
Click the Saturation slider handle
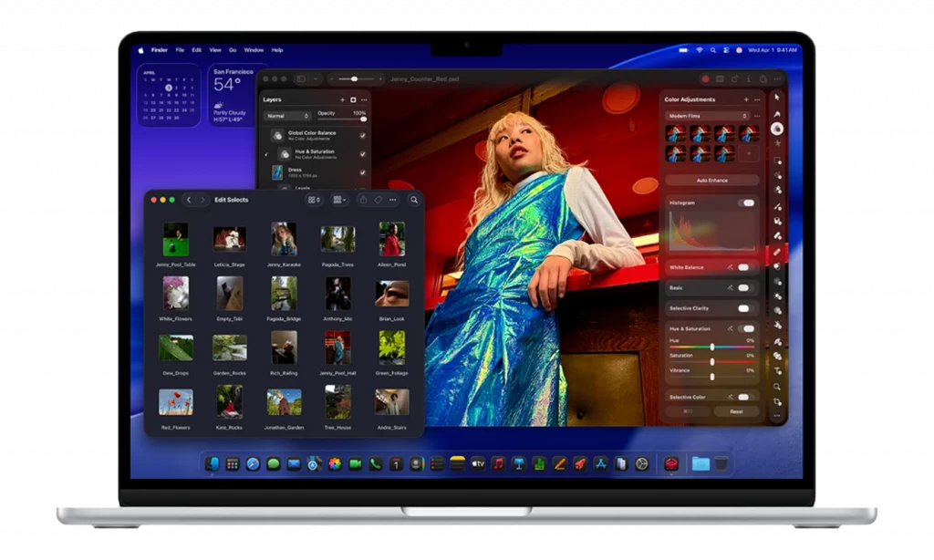pyautogui.click(x=711, y=361)
